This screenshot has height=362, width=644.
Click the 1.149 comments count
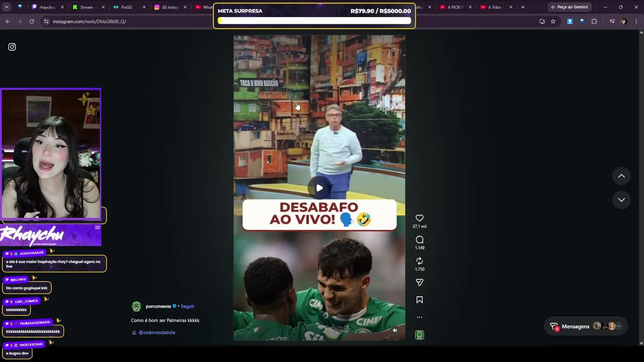click(x=420, y=248)
